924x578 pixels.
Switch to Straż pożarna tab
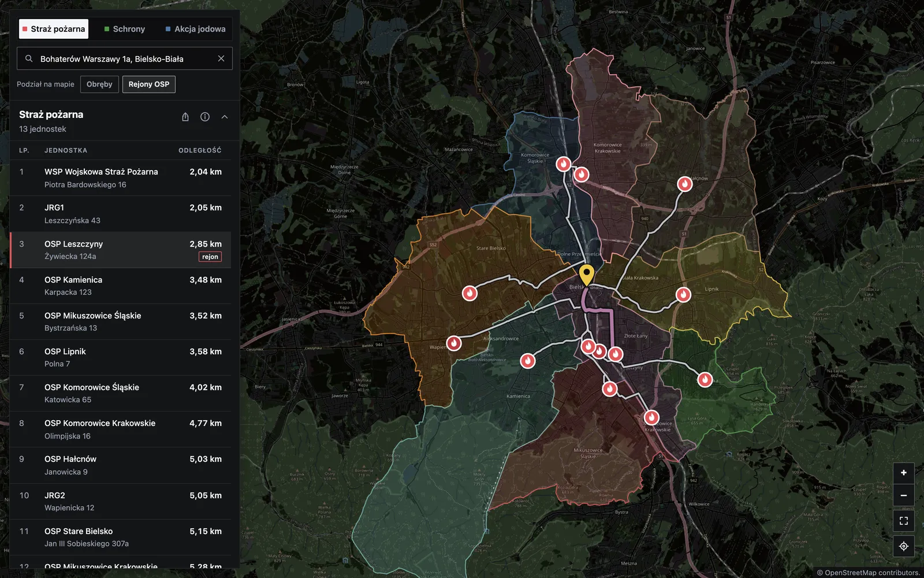click(54, 29)
